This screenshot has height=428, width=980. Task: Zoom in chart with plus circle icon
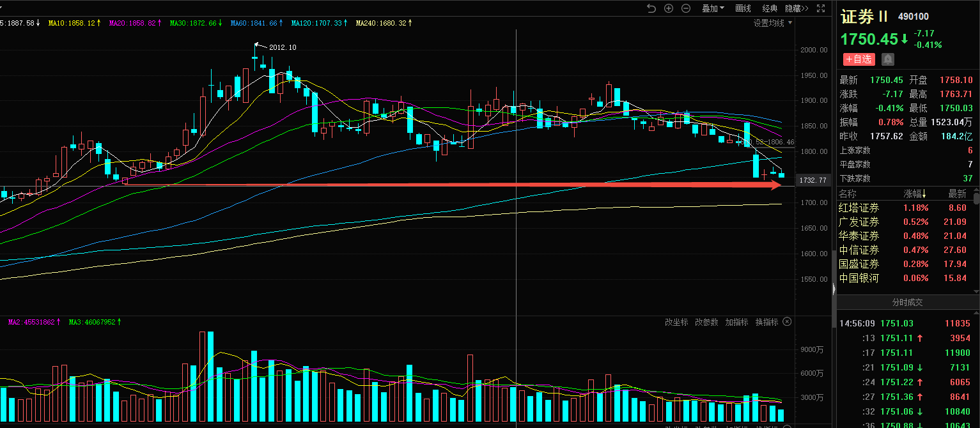[669, 8]
